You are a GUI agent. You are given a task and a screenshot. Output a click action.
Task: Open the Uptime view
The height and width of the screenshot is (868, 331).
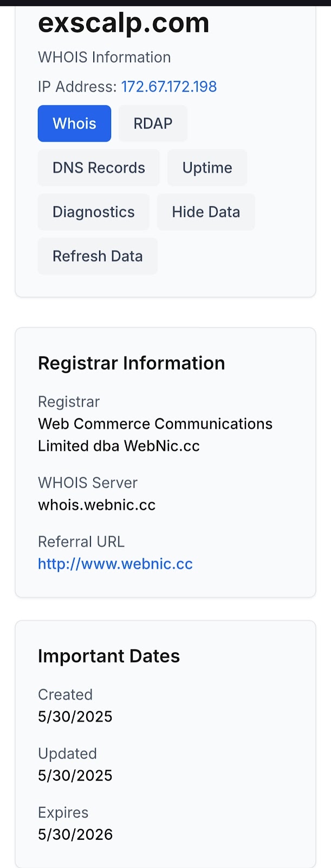pyautogui.click(x=207, y=168)
